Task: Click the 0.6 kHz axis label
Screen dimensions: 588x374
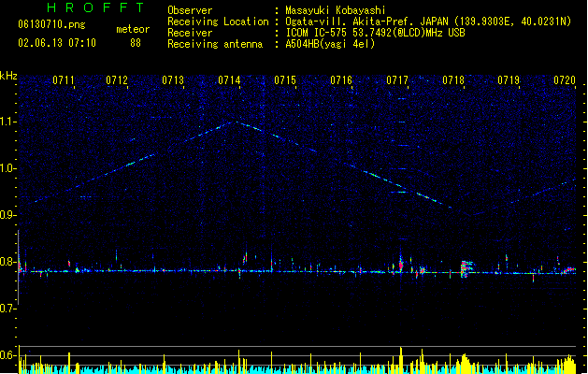Action: coord(8,355)
